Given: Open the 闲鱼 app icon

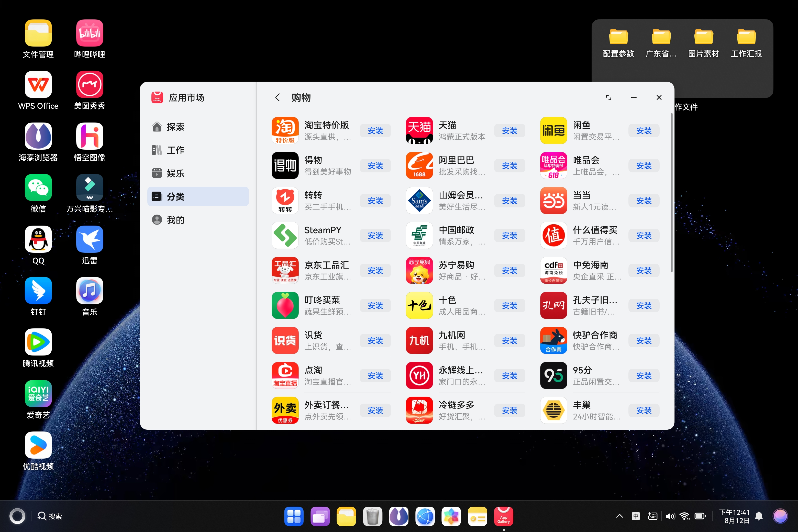Looking at the screenshot, I should point(554,131).
